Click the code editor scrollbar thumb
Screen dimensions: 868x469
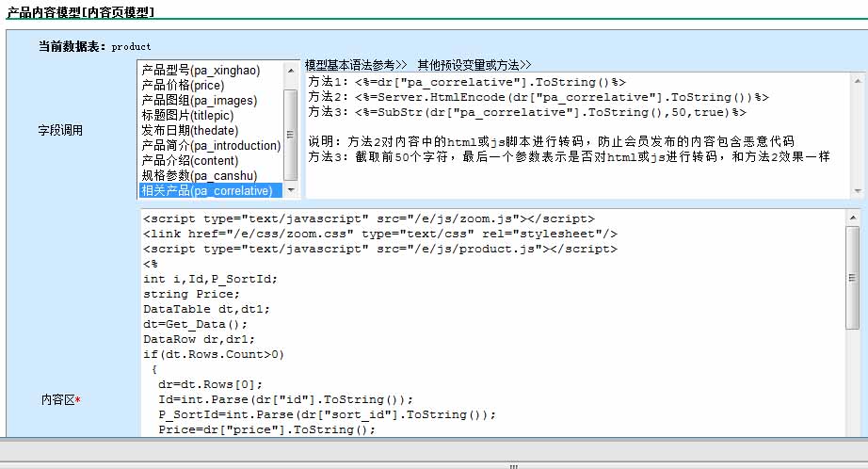(x=853, y=278)
